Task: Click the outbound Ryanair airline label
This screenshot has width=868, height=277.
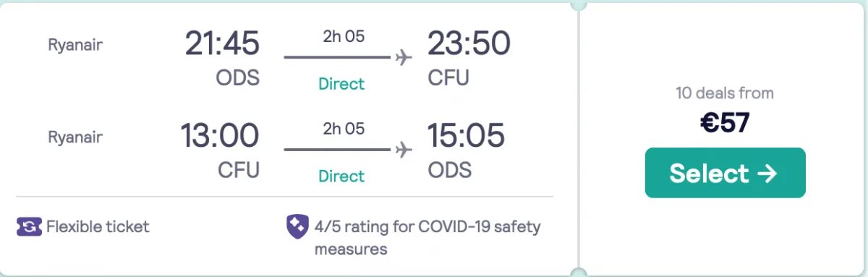Action: (x=75, y=45)
